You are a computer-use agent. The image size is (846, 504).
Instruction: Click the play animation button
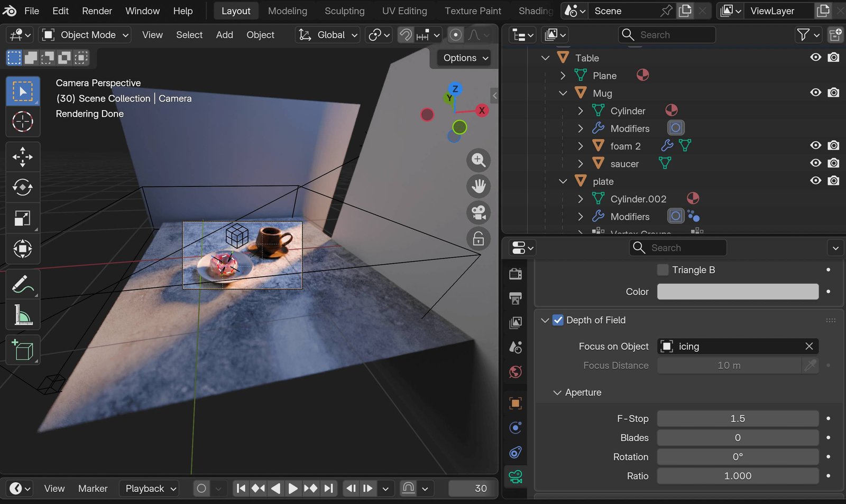pyautogui.click(x=292, y=489)
